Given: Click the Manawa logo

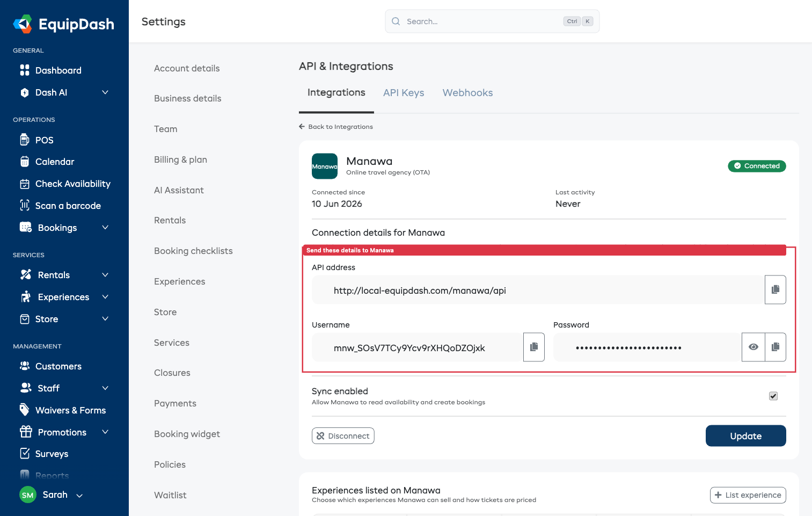Looking at the screenshot, I should tap(325, 166).
